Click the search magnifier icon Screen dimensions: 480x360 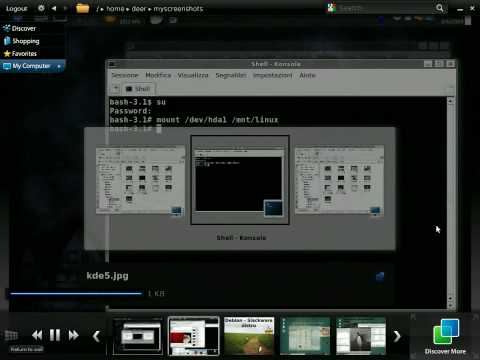point(440,8)
